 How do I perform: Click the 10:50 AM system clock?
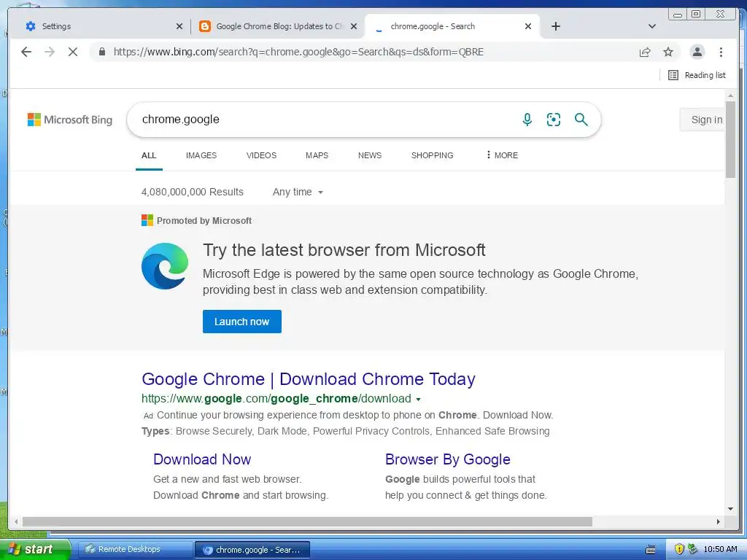point(720,549)
